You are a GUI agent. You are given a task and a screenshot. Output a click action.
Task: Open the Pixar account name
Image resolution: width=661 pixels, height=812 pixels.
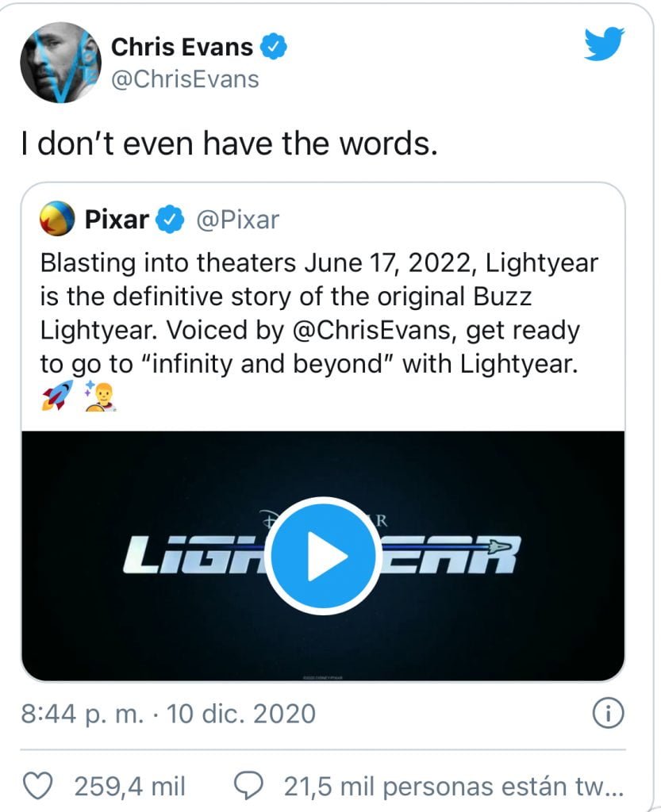pos(116,219)
